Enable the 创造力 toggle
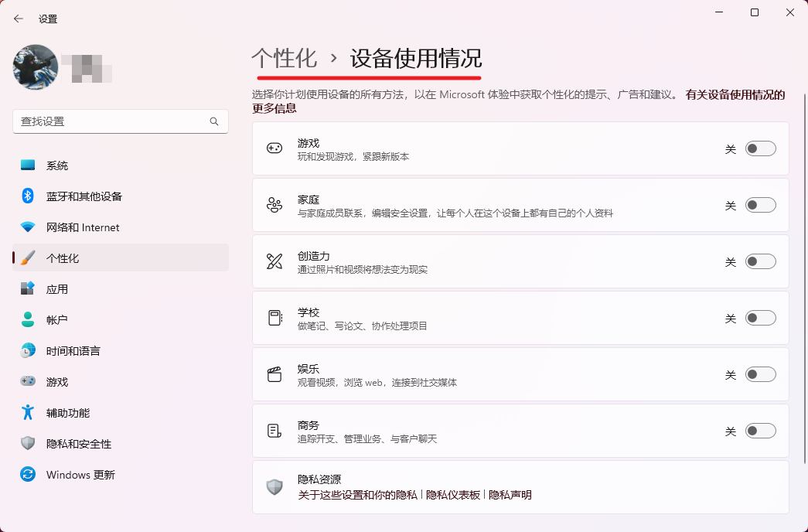The height and width of the screenshot is (532, 808). [759, 261]
